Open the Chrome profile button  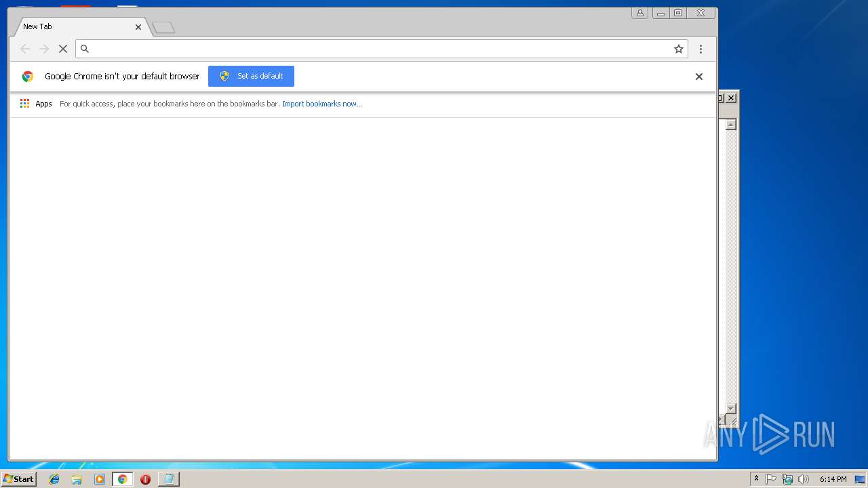point(639,13)
